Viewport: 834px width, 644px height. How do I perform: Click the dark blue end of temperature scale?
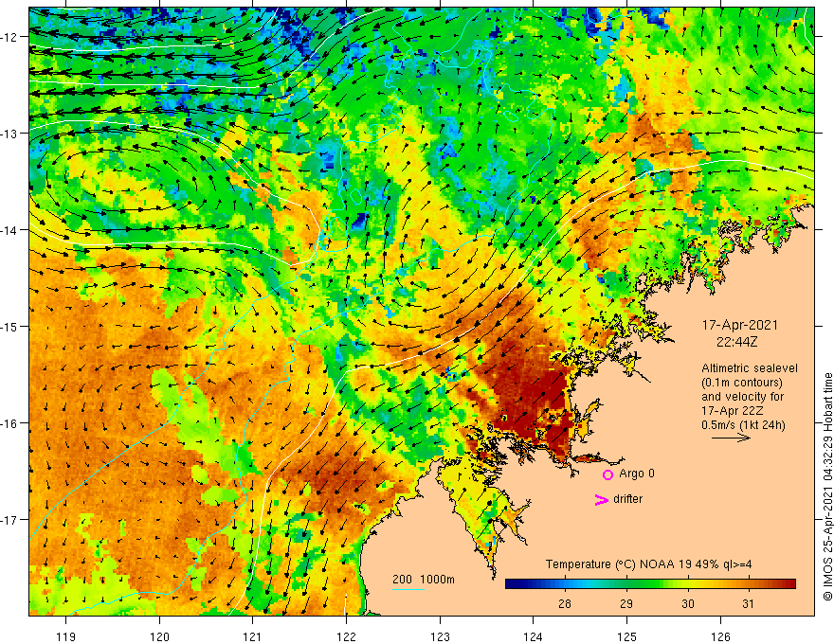(512, 583)
